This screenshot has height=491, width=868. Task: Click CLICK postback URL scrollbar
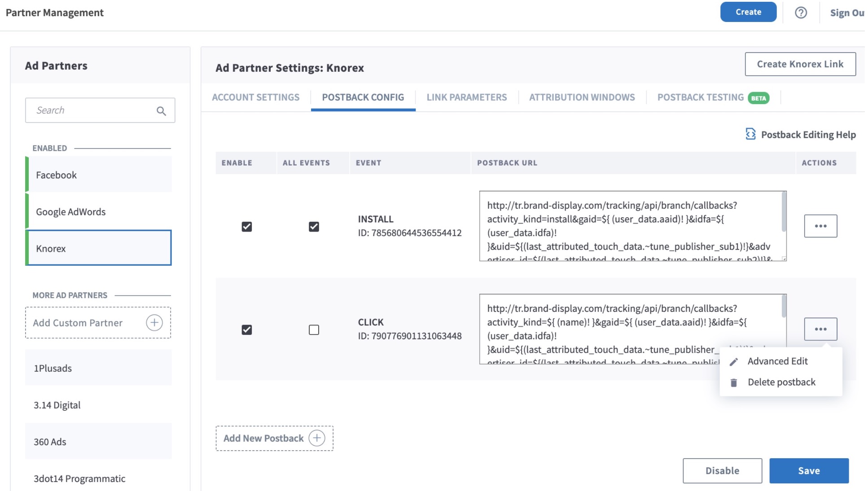click(x=784, y=306)
